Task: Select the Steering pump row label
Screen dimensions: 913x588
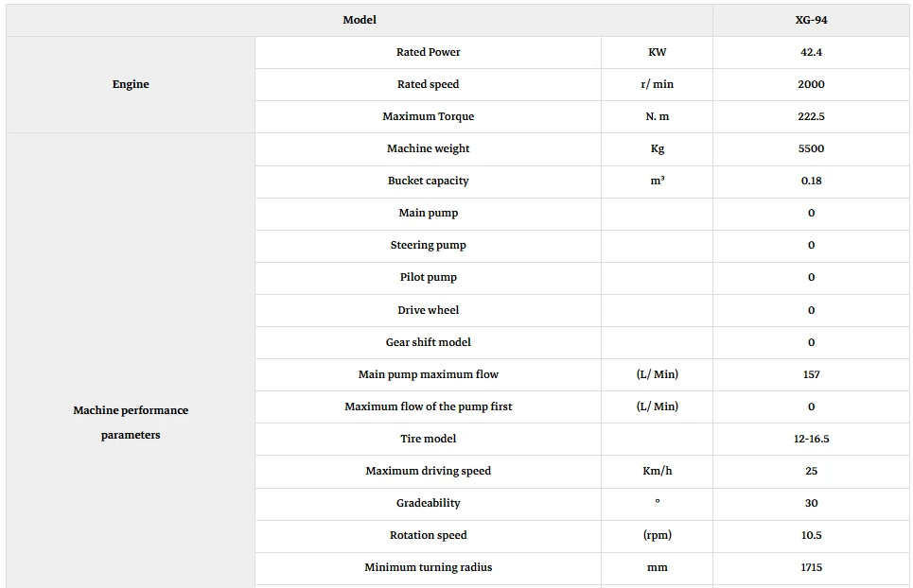Action: 428,245
